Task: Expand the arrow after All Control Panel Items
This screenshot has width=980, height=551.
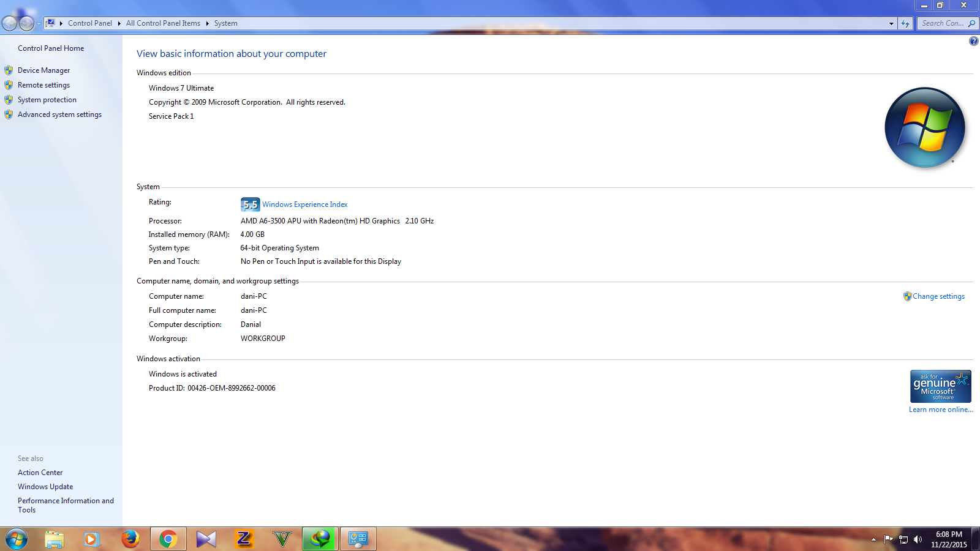Action: [x=207, y=23]
